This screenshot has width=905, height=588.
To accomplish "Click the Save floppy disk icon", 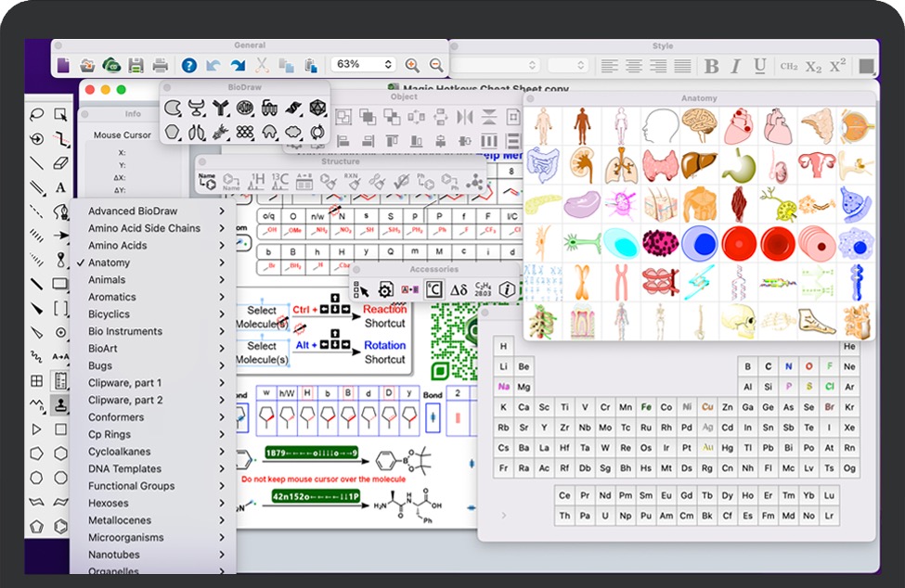I will click(136, 65).
